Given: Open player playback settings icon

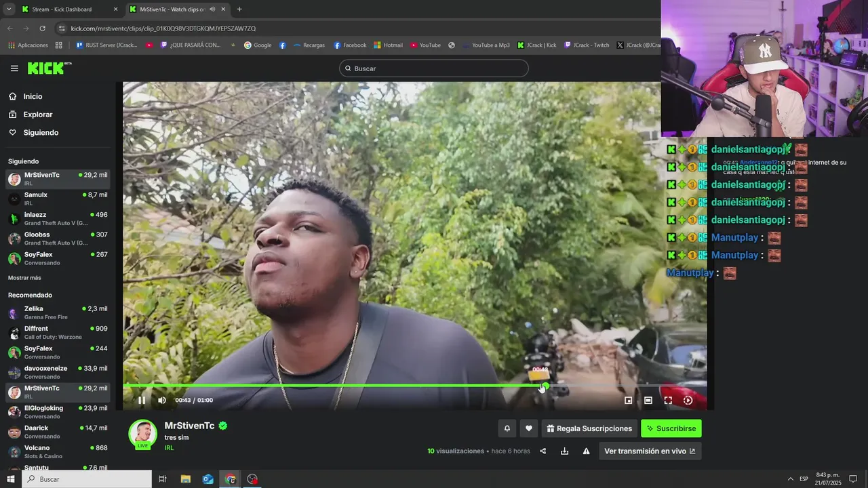Looking at the screenshot, I should [688, 401].
